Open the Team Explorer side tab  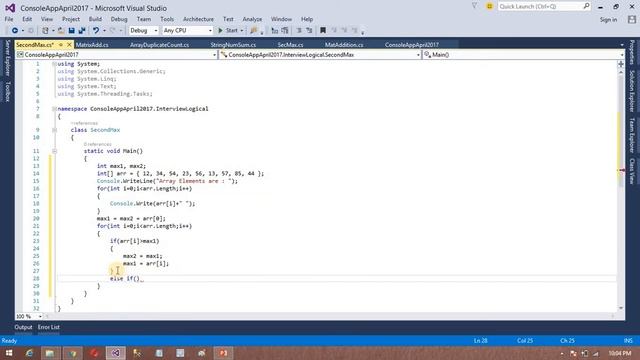(x=632, y=135)
